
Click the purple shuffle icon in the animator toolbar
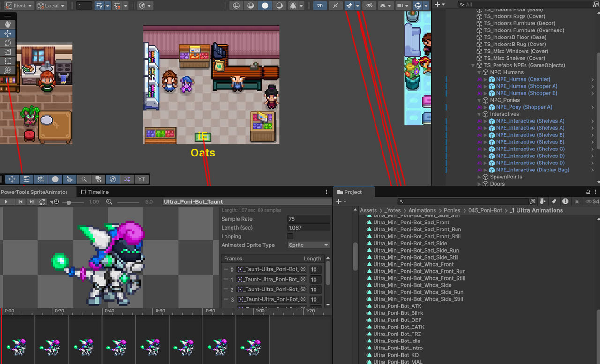[127, 179]
